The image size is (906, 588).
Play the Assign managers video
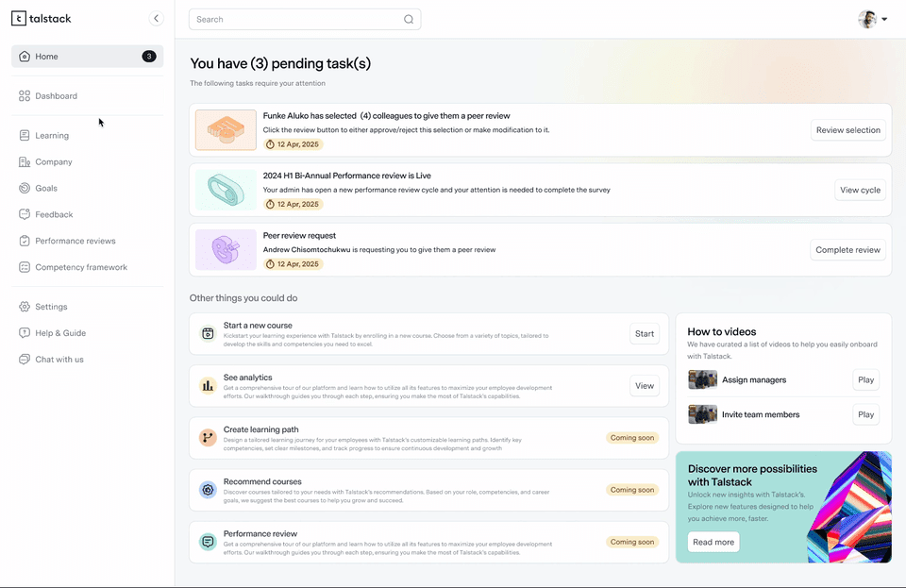pyautogui.click(x=865, y=379)
